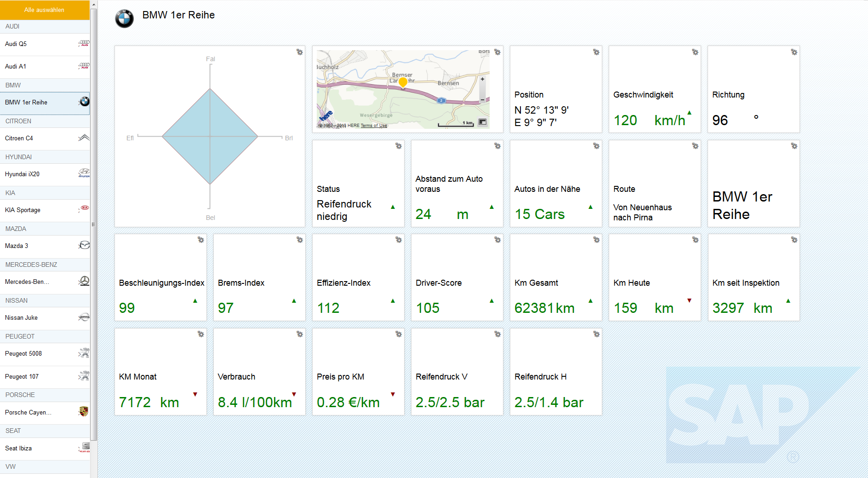The width and height of the screenshot is (868, 478).
Task: Open gear icon on Route tile
Action: click(695, 146)
